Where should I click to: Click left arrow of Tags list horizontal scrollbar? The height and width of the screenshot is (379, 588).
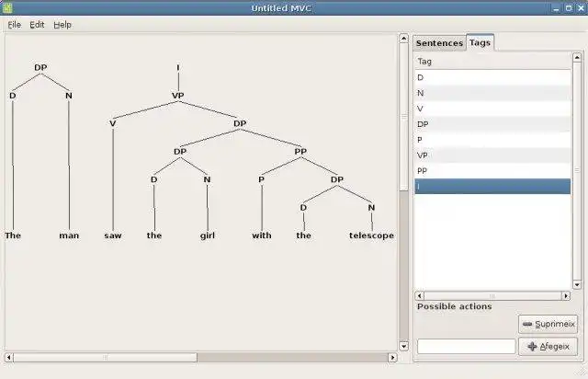[x=420, y=296]
